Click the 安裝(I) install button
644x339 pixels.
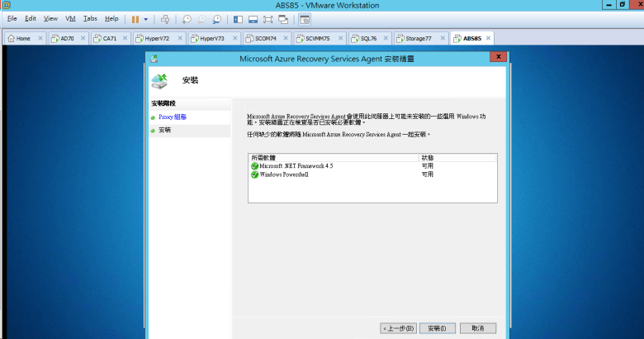[438, 328]
